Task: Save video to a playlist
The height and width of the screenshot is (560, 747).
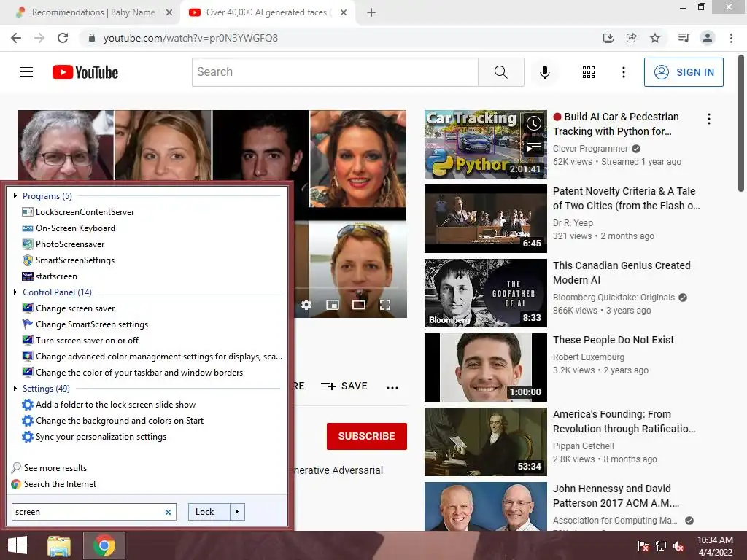Action: pyautogui.click(x=344, y=386)
